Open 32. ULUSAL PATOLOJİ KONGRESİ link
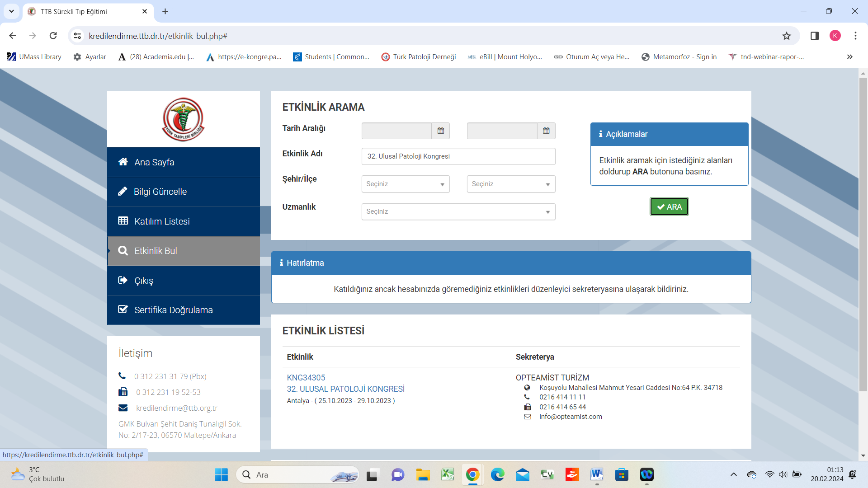Image resolution: width=868 pixels, height=488 pixels. (345, 389)
